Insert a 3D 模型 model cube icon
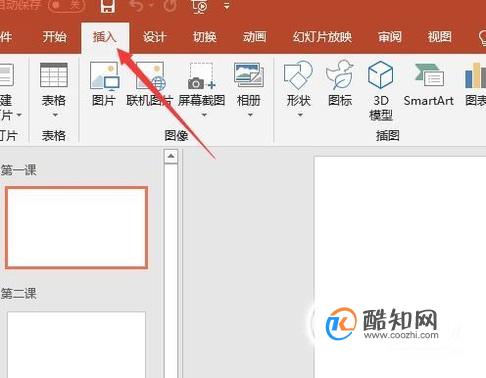This screenshot has width=486, height=378. pyautogui.click(x=380, y=75)
